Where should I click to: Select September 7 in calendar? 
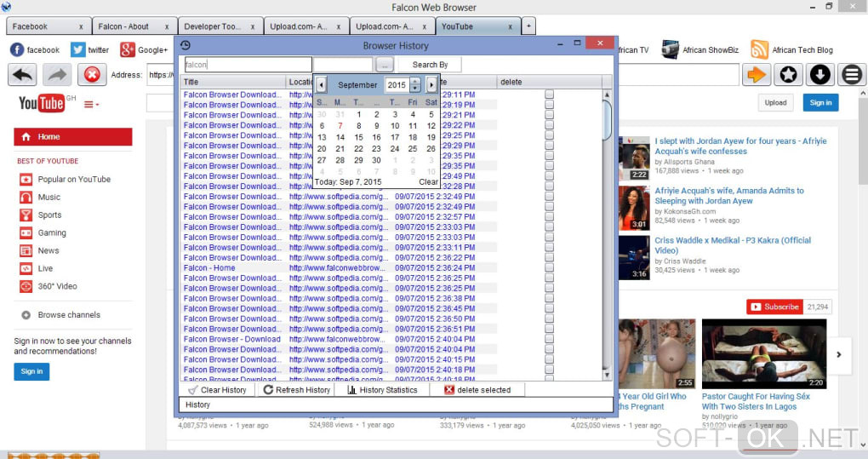pyautogui.click(x=340, y=126)
